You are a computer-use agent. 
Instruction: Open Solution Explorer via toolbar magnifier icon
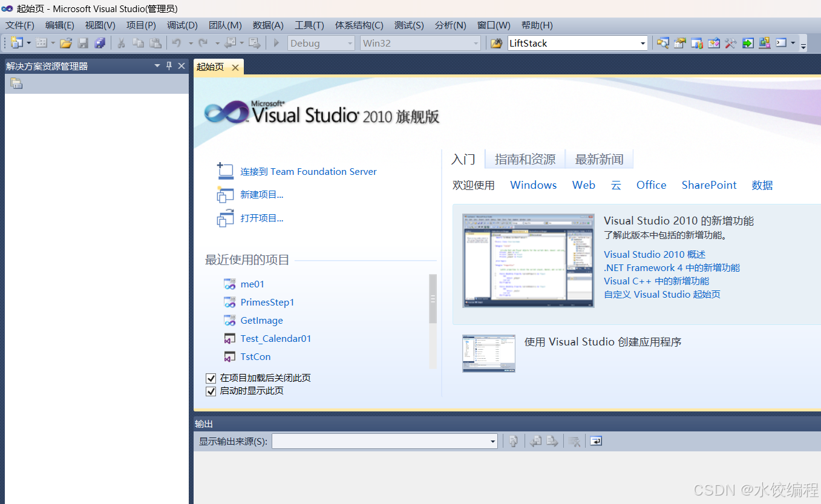[663, 43]
